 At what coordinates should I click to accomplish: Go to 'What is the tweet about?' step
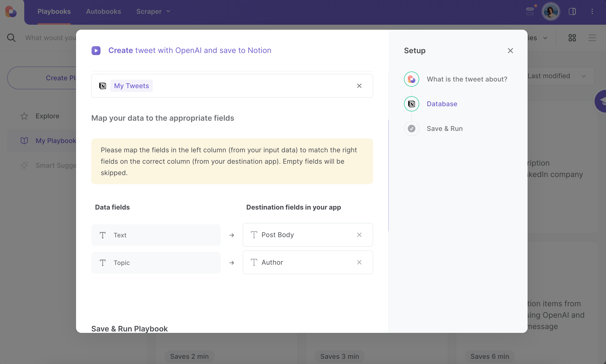(x=467, y=79)
